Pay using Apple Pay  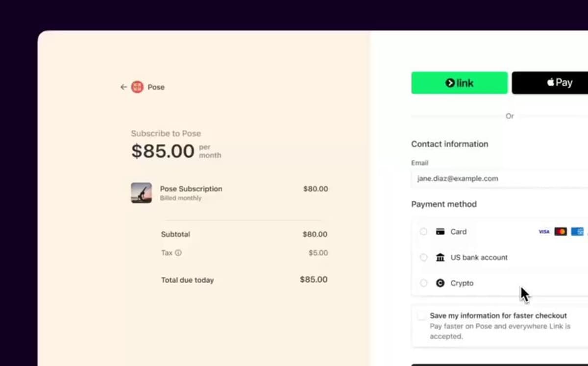[559, 82]
